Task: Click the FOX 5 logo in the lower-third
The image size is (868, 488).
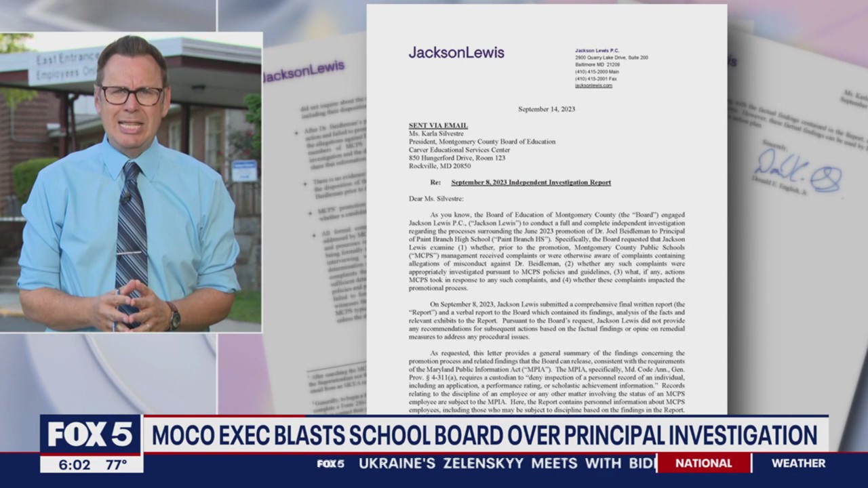Action: 90,434
